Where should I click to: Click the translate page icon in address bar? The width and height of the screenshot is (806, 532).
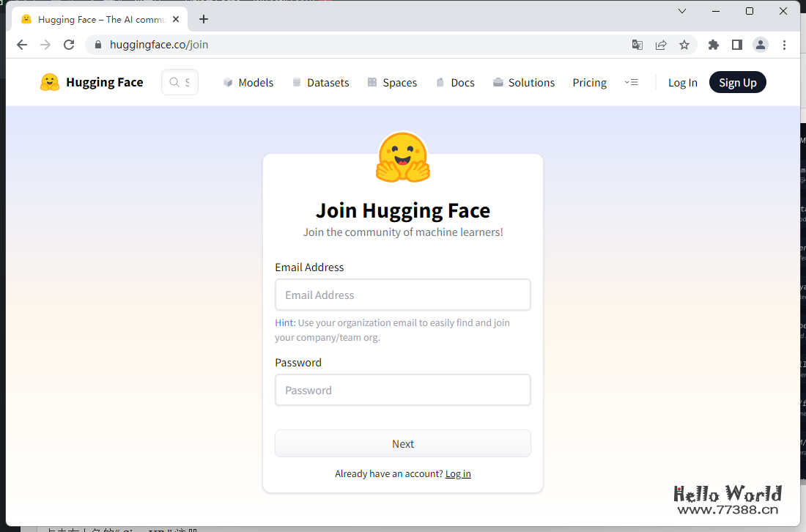pyautogui.click(x=637, y=45)
